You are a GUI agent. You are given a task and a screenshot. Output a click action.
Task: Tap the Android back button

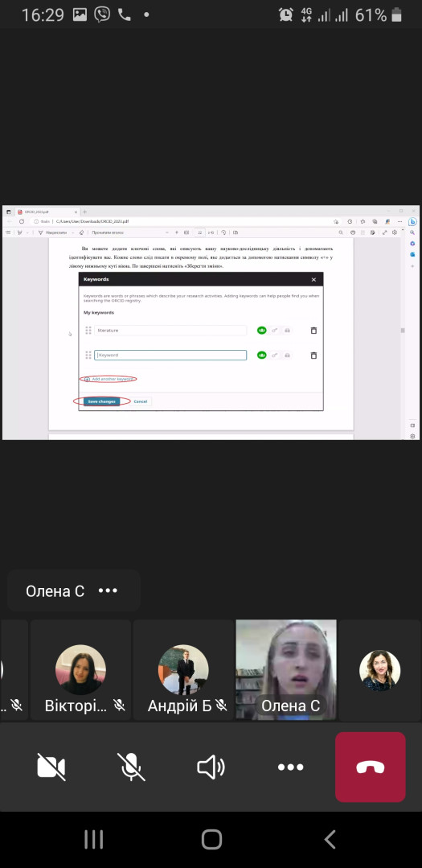point(330,839)
